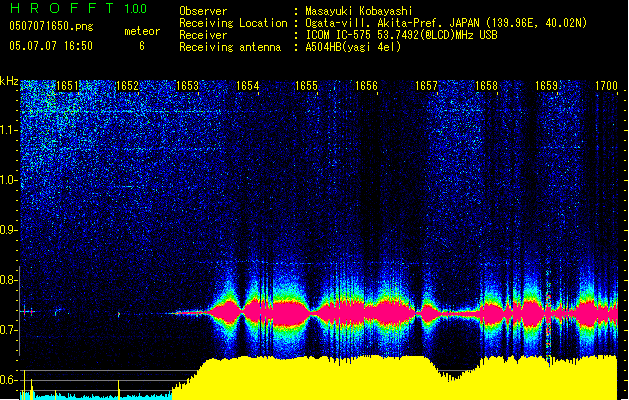This screenshot has width=629, height=400.
Task: Select the antenna text A504HB(yagi 4el)
Action: click(353, 47)
